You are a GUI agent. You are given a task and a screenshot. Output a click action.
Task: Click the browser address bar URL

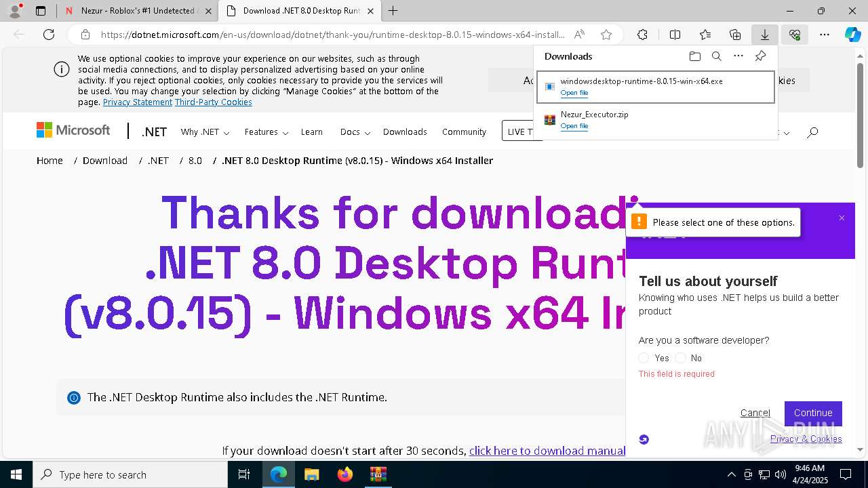(332, 35)
